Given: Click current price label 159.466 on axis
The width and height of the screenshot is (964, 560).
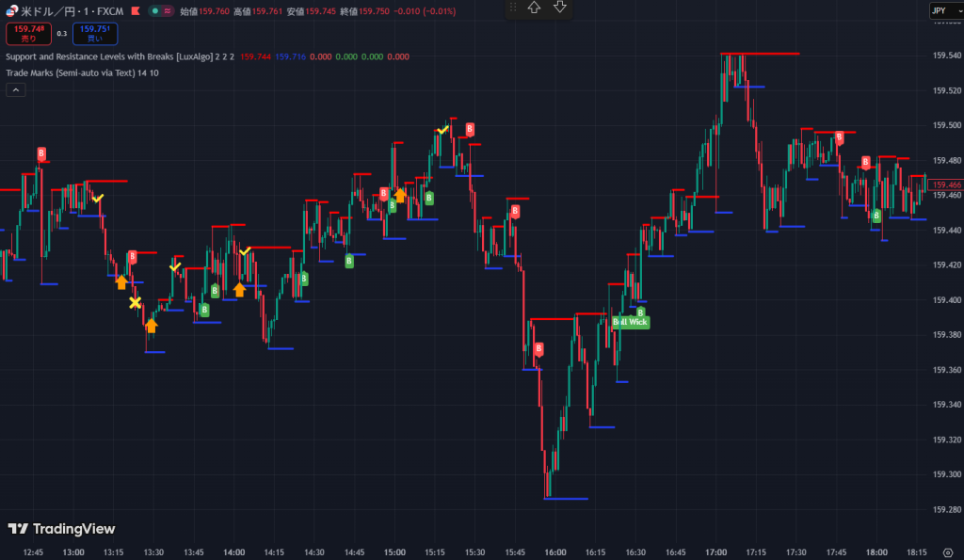Looking at the screenshot, I should (946, 185).
